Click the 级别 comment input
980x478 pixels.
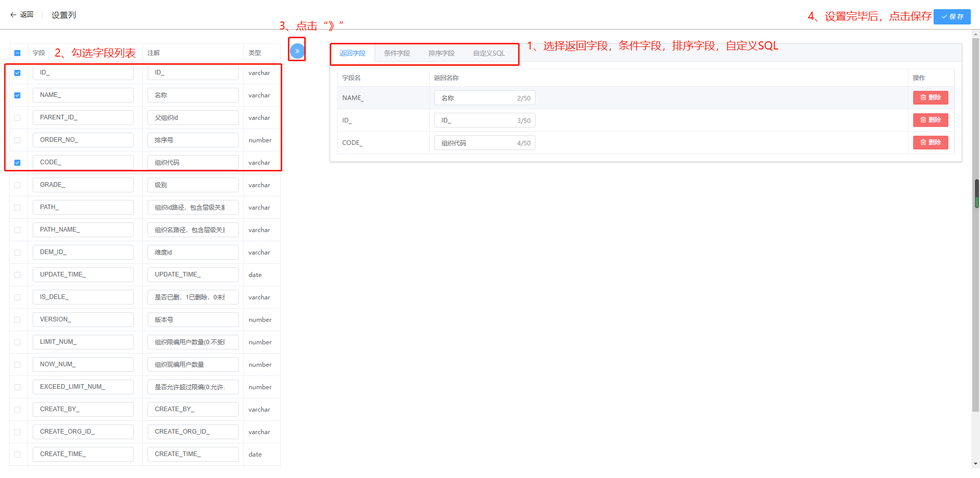(x=193, y=185)
